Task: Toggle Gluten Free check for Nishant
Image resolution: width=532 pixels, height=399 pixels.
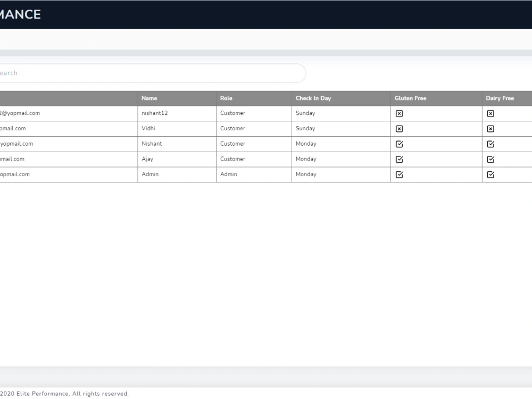Action: [399, 144]
